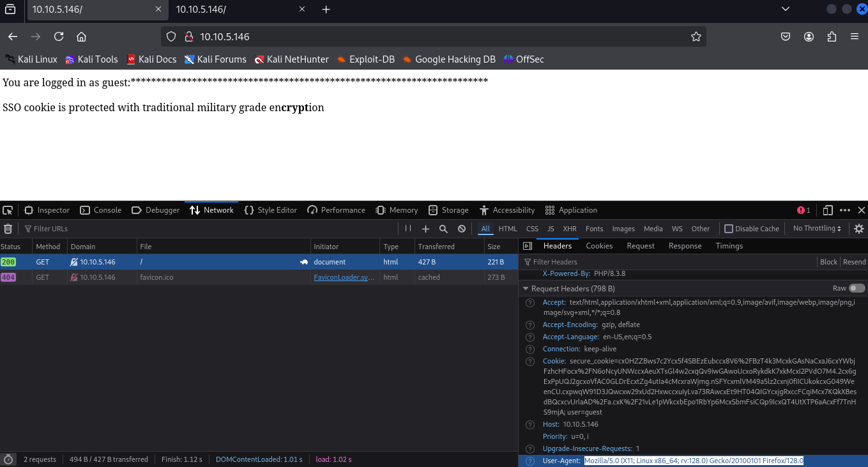
Task: Open the No Throttling dropdown
Action: pos(817,229)
